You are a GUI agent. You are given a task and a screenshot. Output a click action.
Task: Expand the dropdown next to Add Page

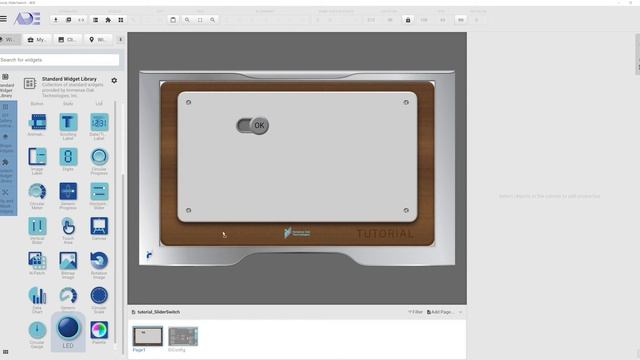460,312
